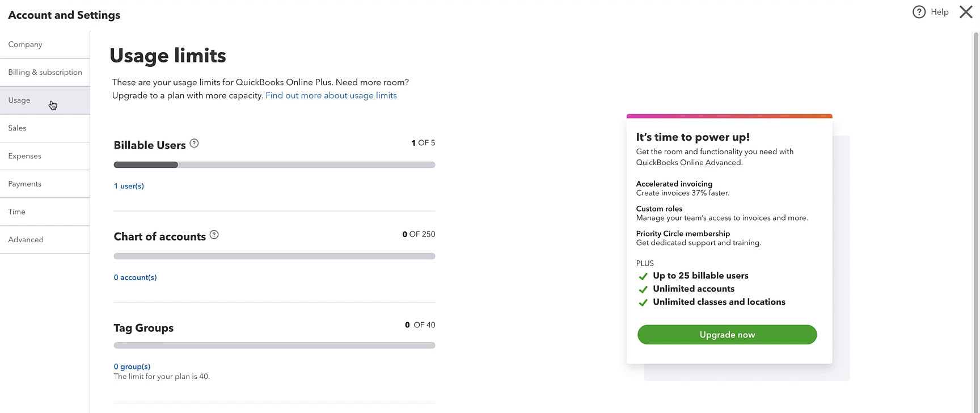This screenshot has width=980, height=413.
Task: Close the Account and Settings window
Action: [966, 12]
